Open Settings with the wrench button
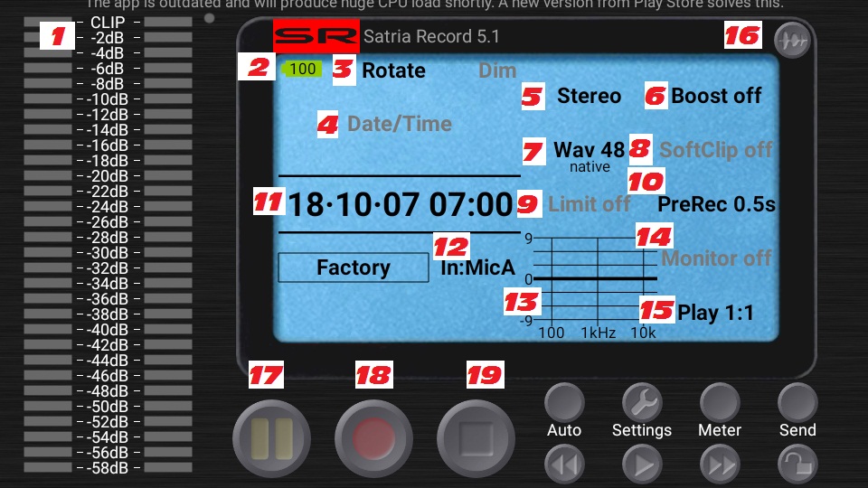Image resolution: width=868 pixels, height=488 pixels. point(642,402)
